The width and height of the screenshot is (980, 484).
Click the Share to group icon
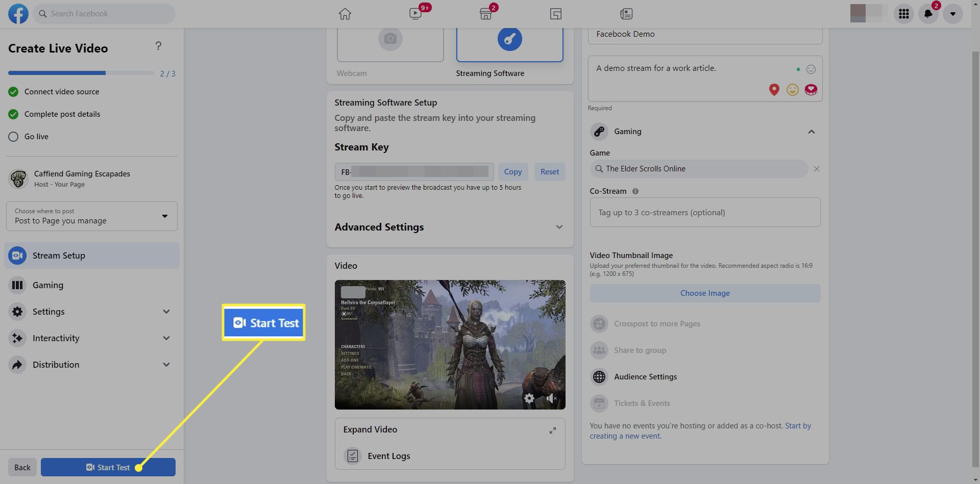[599, 350]
